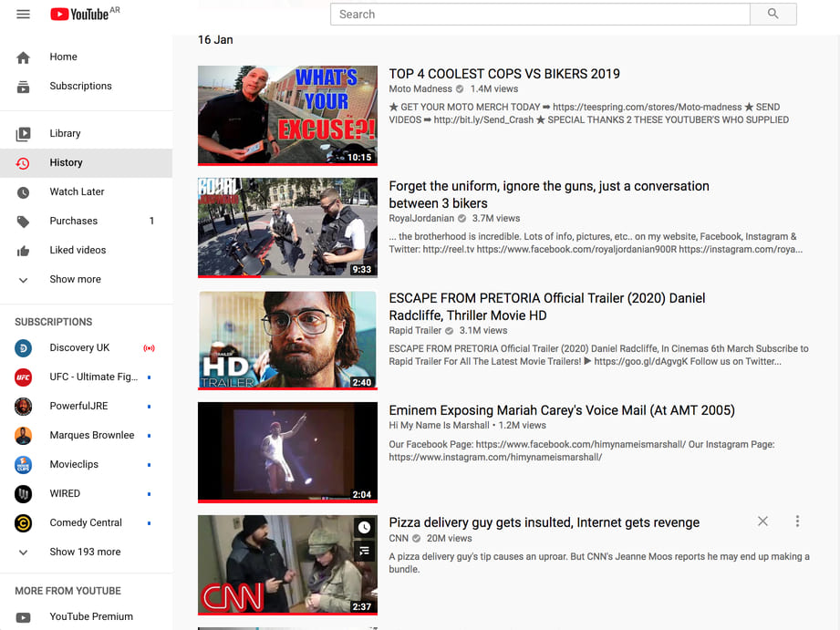Click the UFC channel avatar

(23, 377)
